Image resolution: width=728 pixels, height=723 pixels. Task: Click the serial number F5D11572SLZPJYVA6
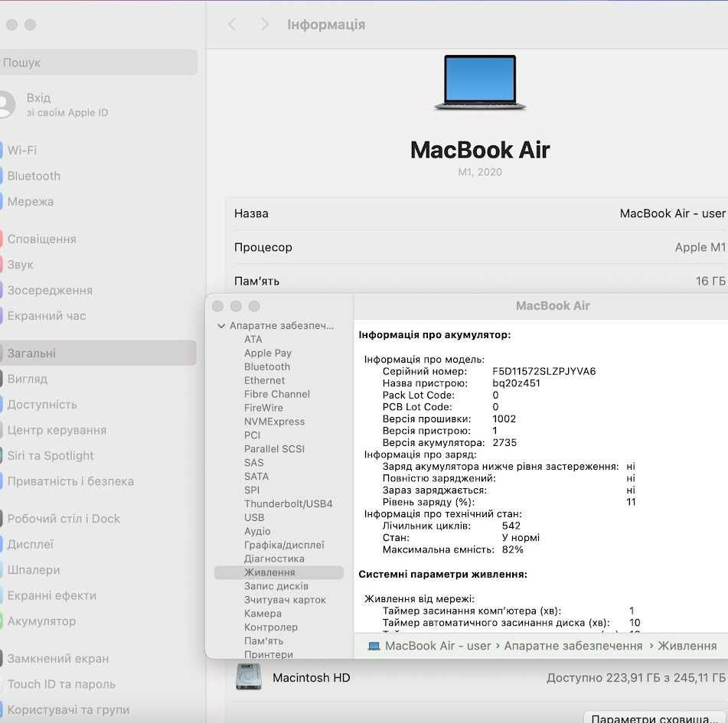pos(544,371)
